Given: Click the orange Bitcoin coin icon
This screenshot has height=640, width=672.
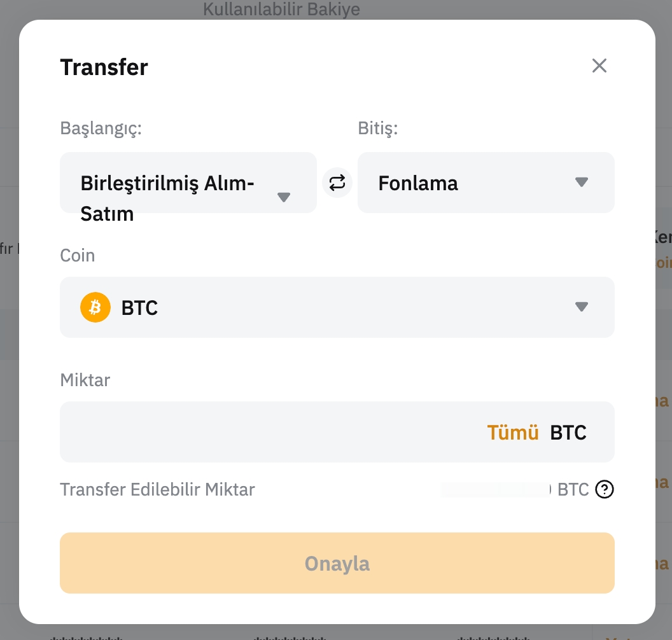Looking at the screenshot, I should (x=95, y=308).
